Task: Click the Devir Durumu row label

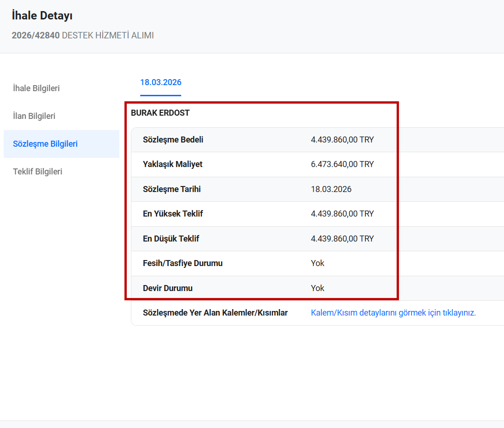Action: (167, 288)
